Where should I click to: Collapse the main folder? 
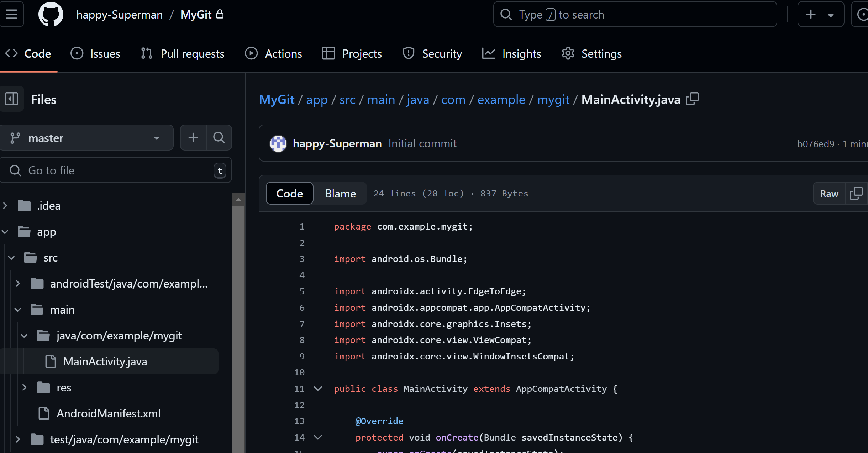(x=18, y=310)
